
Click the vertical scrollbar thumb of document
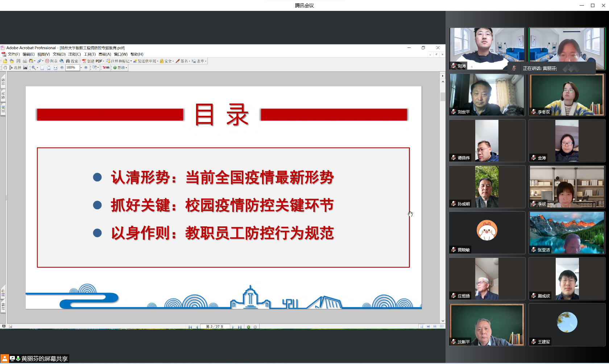443,97
